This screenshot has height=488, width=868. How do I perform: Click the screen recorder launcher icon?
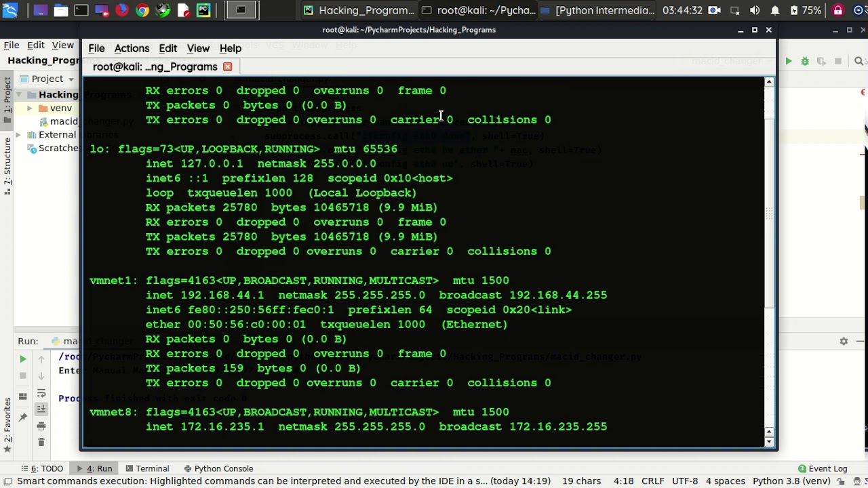pyautogui.click(x=102, y=10)
